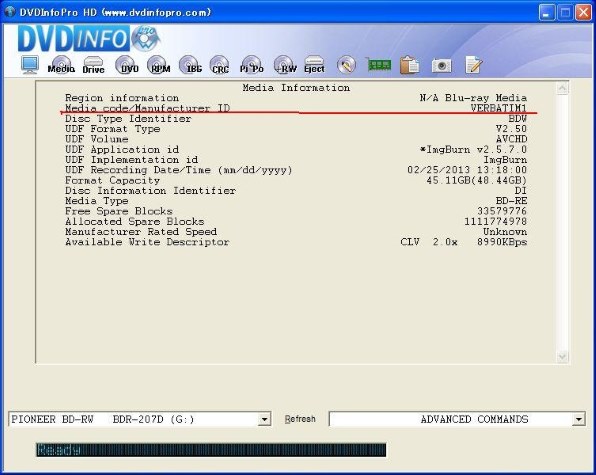Screen dimensions: 596x475
Task: Take a screenshot using camera icon
Action: click(441, 65)
